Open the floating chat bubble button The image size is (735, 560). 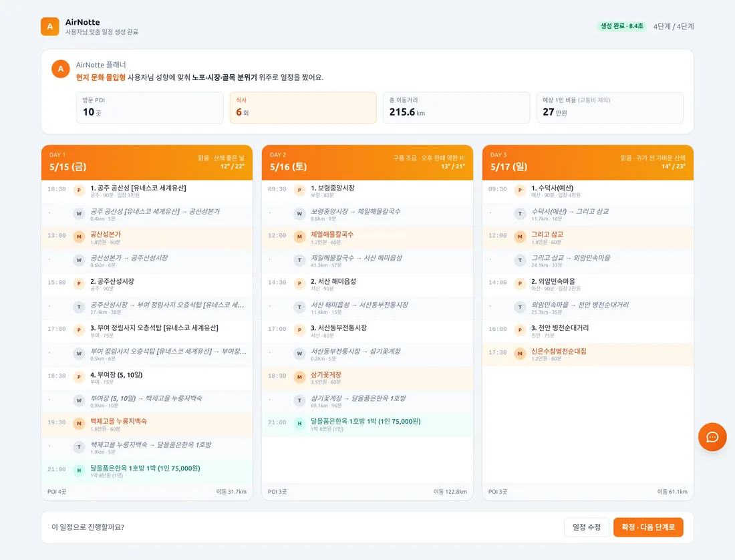[712, 437]
